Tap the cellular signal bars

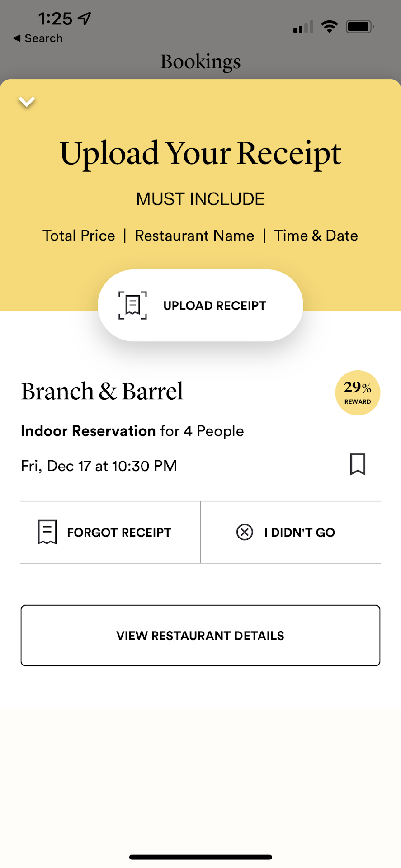(x=303, y=27)
